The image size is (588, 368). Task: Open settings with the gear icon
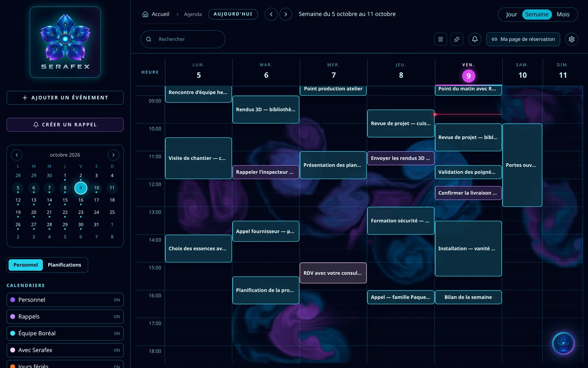click(x=572, y=39)
